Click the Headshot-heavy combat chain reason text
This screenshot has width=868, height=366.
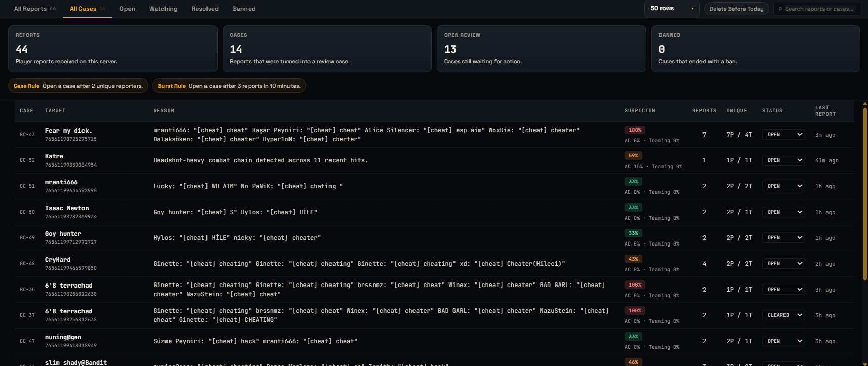point(261,160)
